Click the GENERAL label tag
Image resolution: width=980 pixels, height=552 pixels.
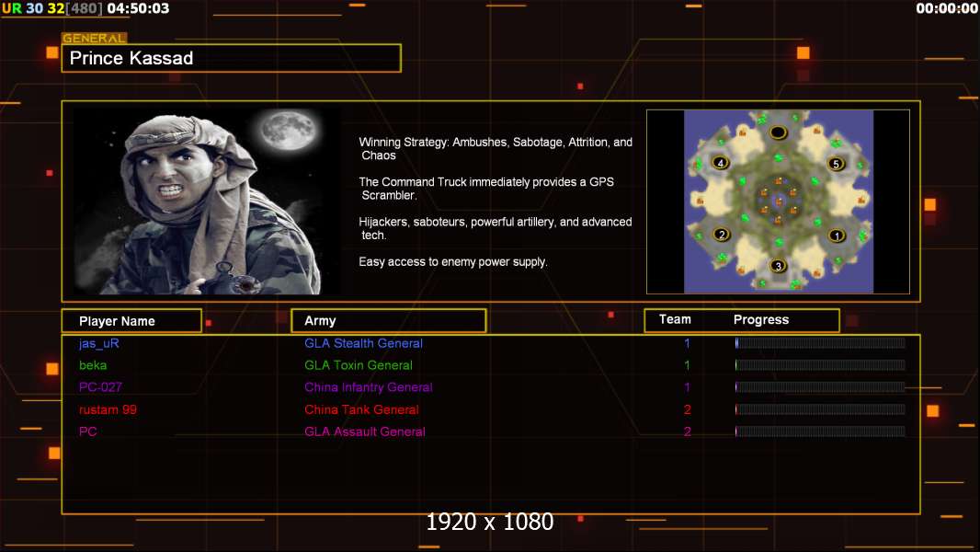coord(95,38)
